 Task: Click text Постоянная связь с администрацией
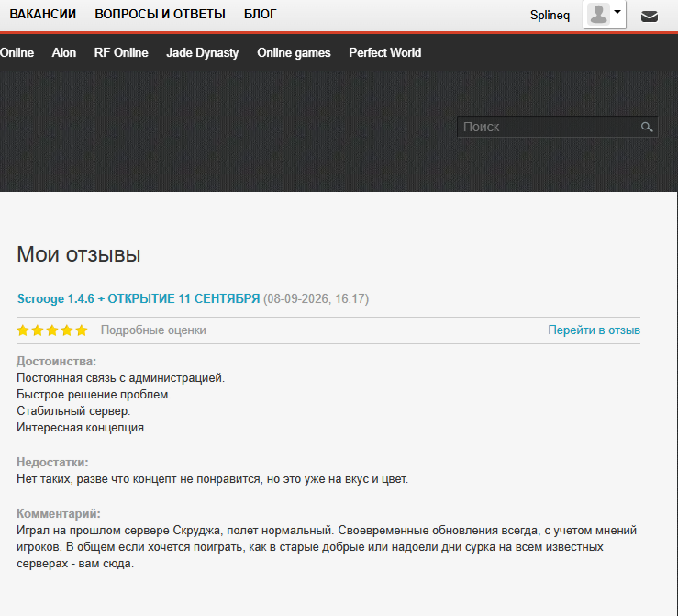point(120,378)
